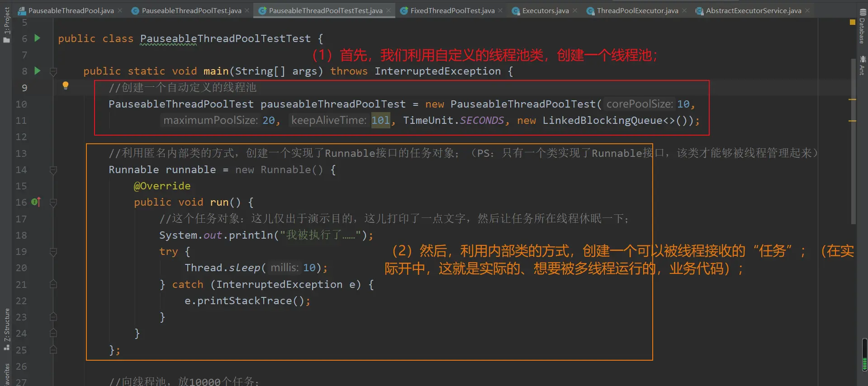Screen dimensions: 868x386
Task: Click e.printStackTrace() on line 22
Action: [244, 301]
